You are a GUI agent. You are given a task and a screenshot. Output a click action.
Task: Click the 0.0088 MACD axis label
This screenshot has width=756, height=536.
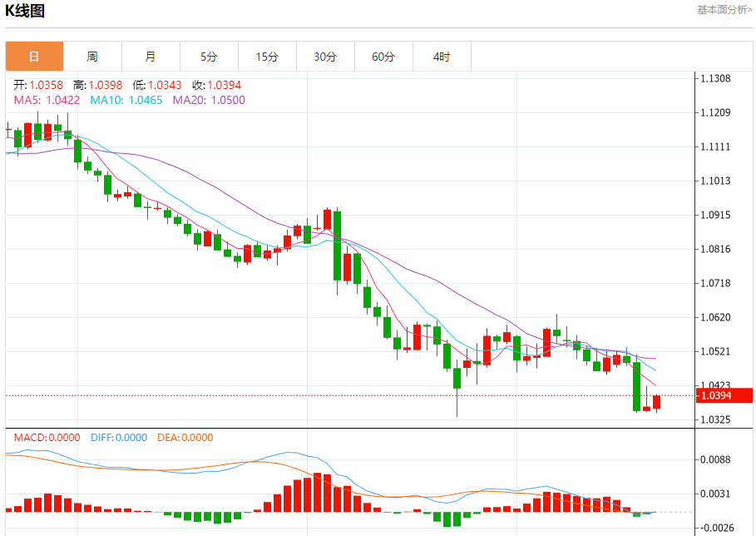tap(715, 459)
